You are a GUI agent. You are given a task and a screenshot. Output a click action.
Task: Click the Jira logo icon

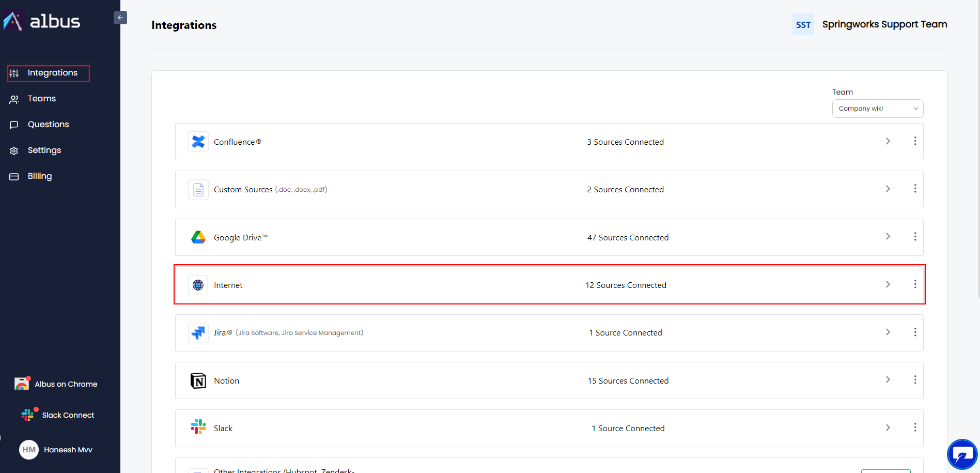pos(198,333)
